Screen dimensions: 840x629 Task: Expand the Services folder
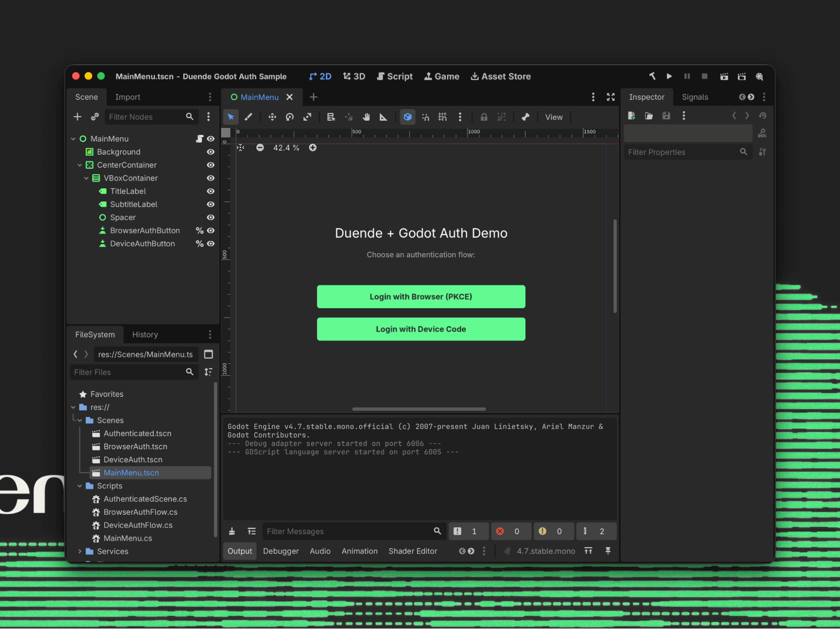pos(80,551)
